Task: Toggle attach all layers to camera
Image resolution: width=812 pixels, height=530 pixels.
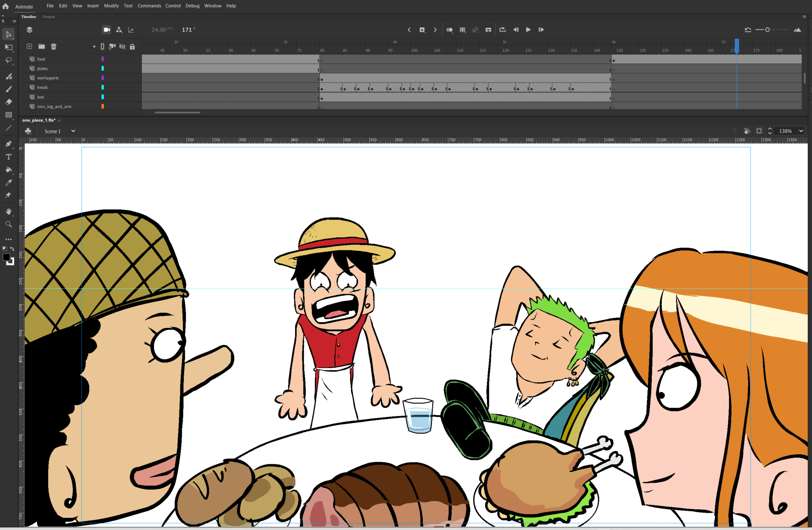Action: (x=112, y=46)
